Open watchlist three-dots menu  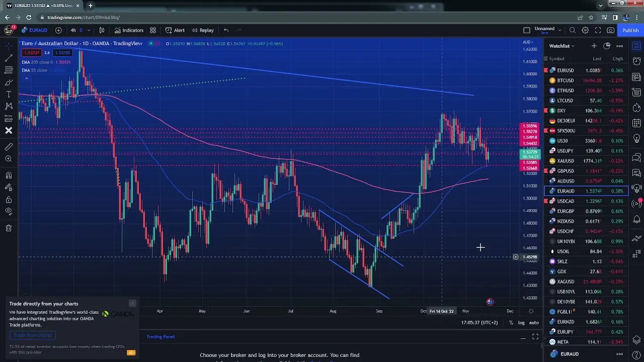click(x=619, y=46)
